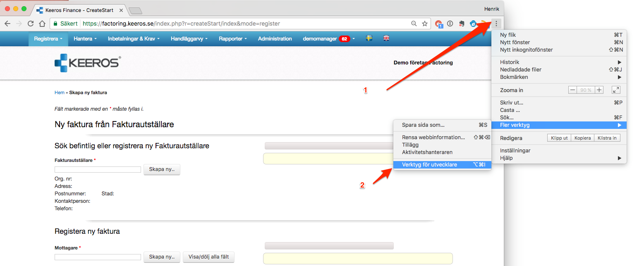This screenshot has width=644, height=266.
Task: Click the 90 % zoom value
Action: (586, 90)
